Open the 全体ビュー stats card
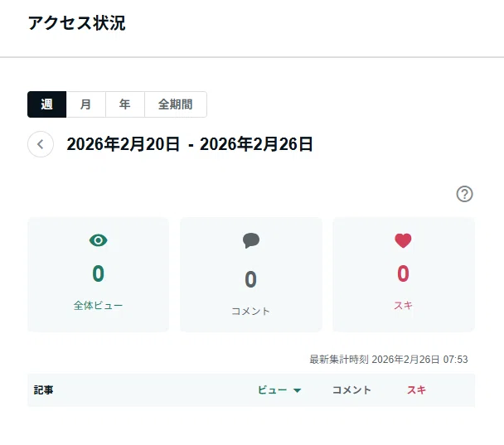504x445 pixels. 98,275
